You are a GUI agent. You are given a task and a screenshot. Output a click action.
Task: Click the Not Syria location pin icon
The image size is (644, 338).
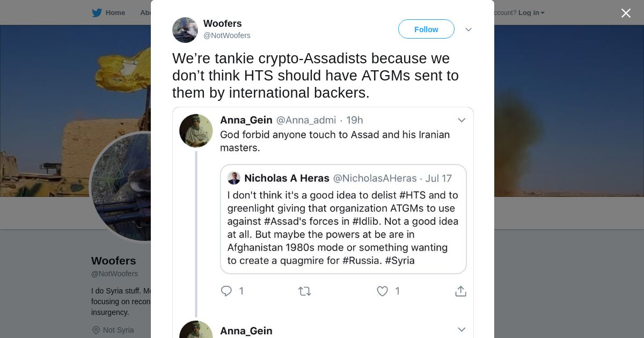pyautogui.click(x=96, y=330)
